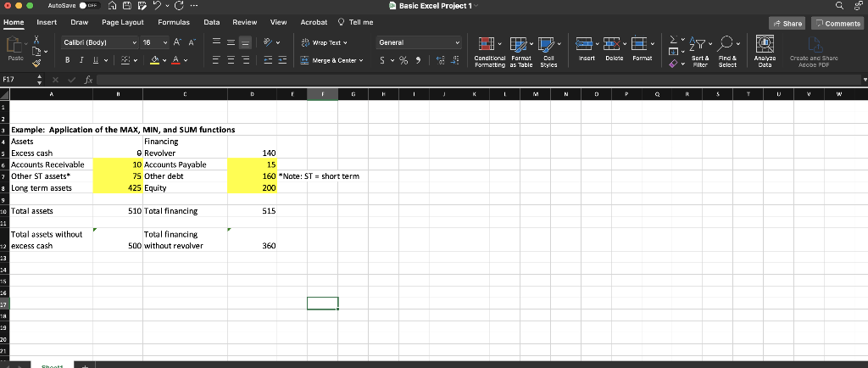Toggle Top Align for cell text
The image size is (868, 368).
coord(218,42)
